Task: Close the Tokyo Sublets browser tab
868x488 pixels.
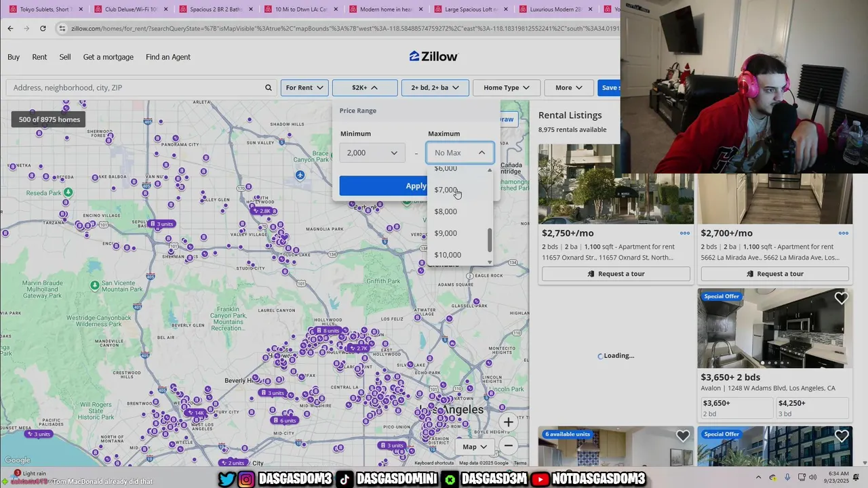Action: 81,9
